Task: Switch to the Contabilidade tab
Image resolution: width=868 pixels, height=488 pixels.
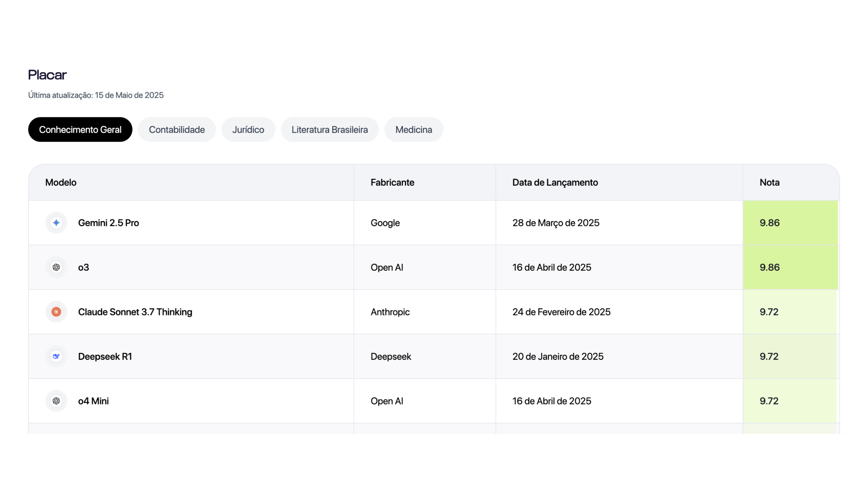Action: (177, 130)
